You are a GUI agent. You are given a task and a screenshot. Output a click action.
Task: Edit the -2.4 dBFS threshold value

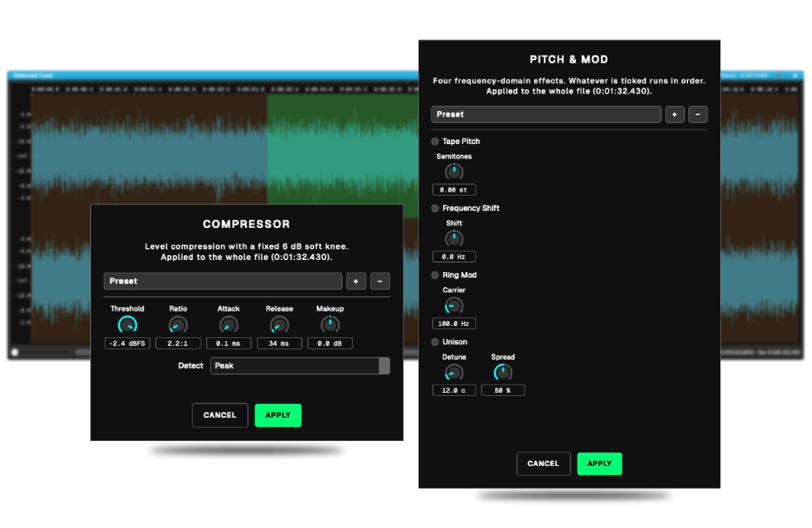point(127,343)
